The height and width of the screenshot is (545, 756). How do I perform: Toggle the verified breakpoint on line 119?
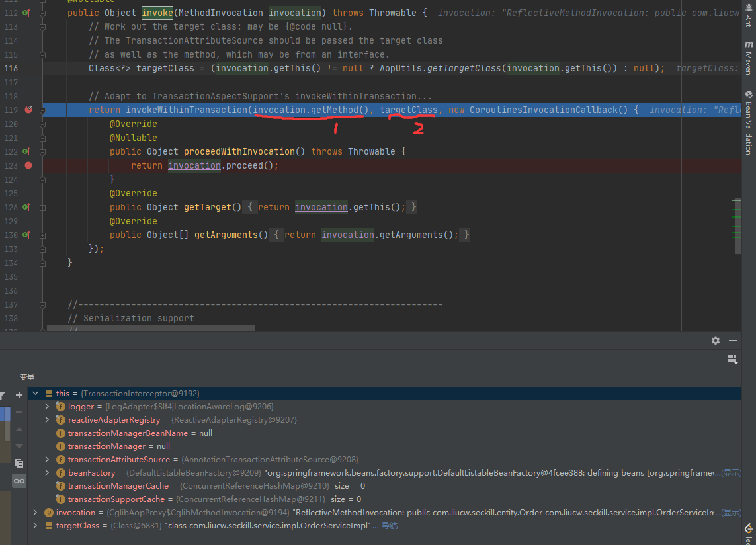(28, 110)
